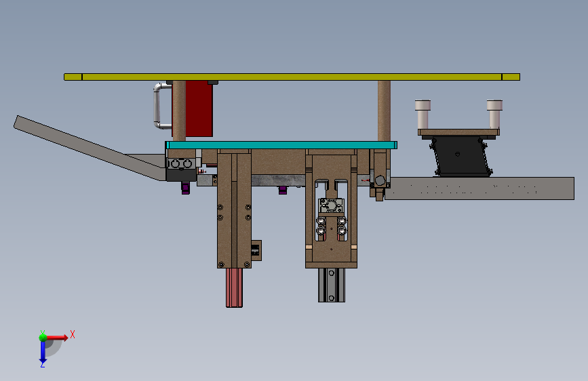Select the small black sensor on left slide
This screenshot has width=588, height=381.
click(256, 250)
